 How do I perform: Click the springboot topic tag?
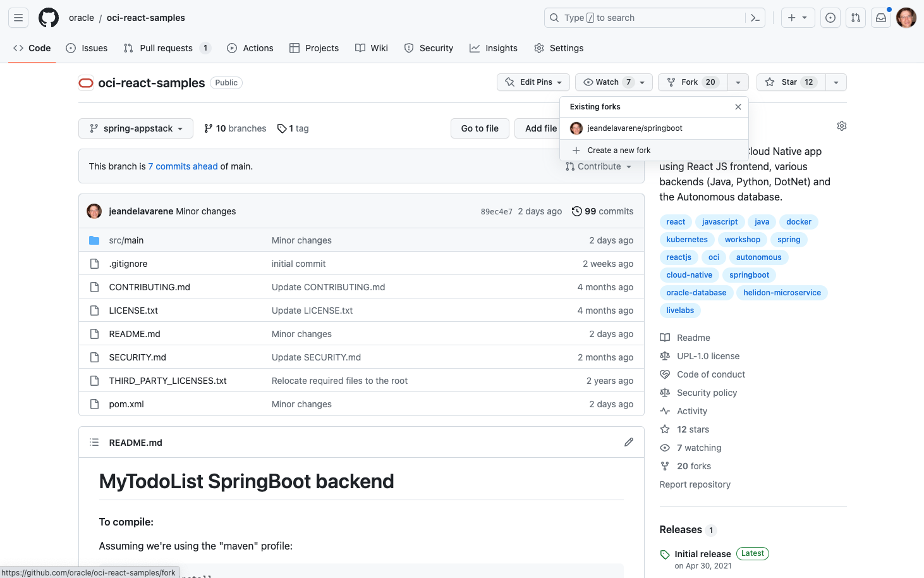[x=749, y=275]
